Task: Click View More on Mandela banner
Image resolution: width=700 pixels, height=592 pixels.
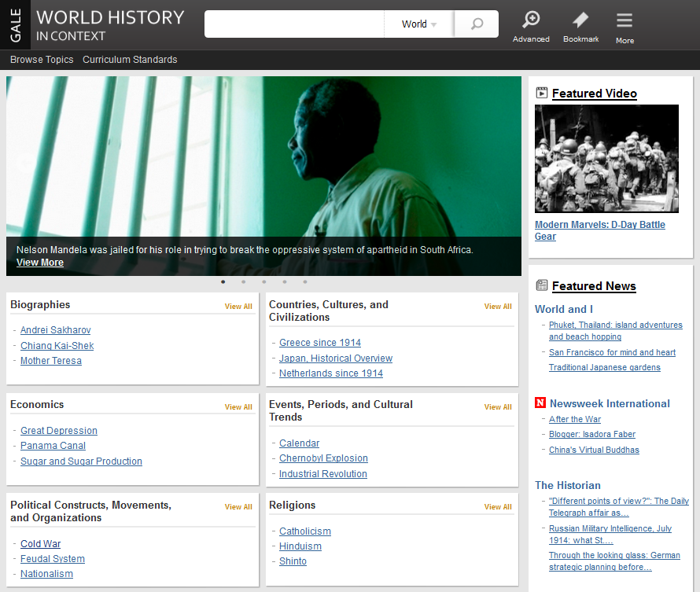Action: coord(40,263)
